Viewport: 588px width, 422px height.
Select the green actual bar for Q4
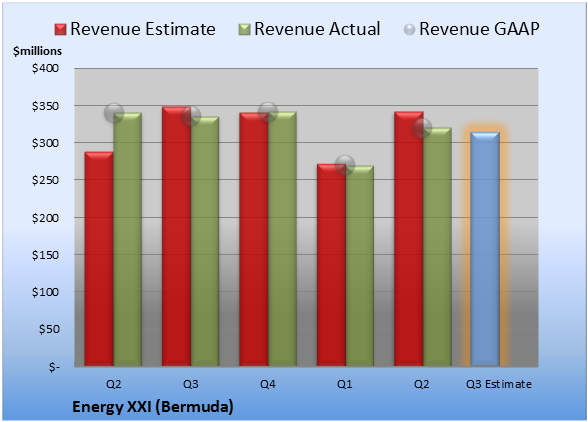(x=282, y=239)
